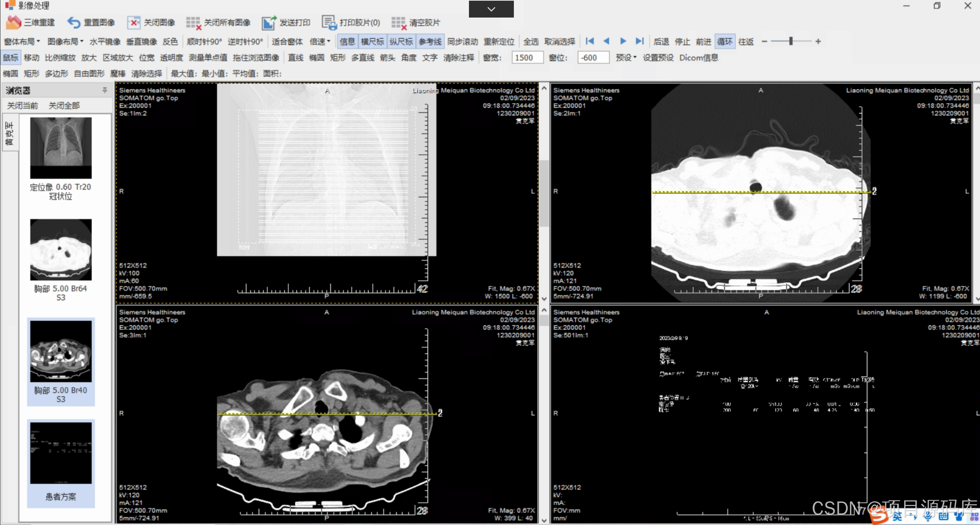The width and height of the screenshot is (980, 525).
Task: Open the 窗体布局 window layout dropdown
Action: tap(22, 41)
